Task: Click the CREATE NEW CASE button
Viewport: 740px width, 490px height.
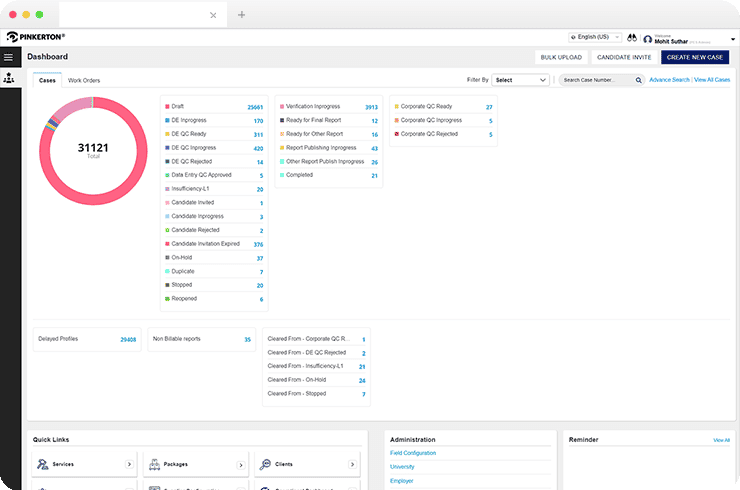Action: tap(695, 57)
